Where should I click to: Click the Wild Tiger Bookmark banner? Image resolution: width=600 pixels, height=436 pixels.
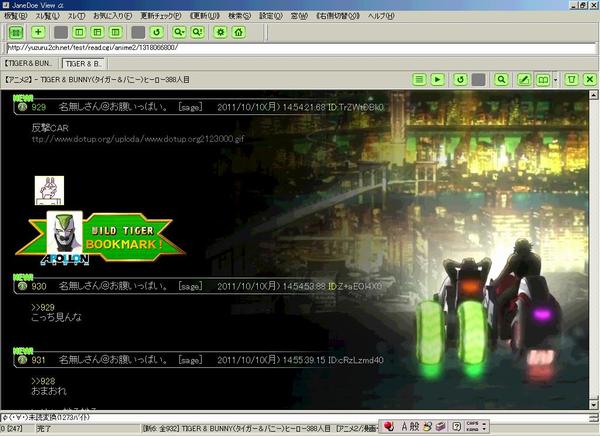(100, 238)
